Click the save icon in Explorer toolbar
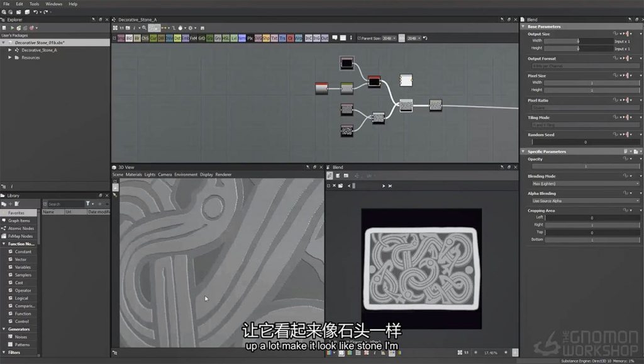The height and width of the screenshot is (364, 644). (x=4, y=28)
